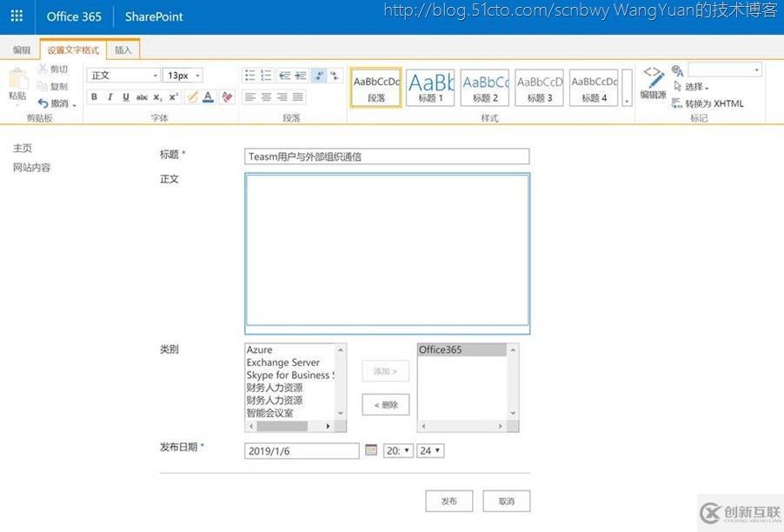This screenshot has width=784, height=532.
Task: Open the Select (选择) dropdown
Action: coord(692,87)
